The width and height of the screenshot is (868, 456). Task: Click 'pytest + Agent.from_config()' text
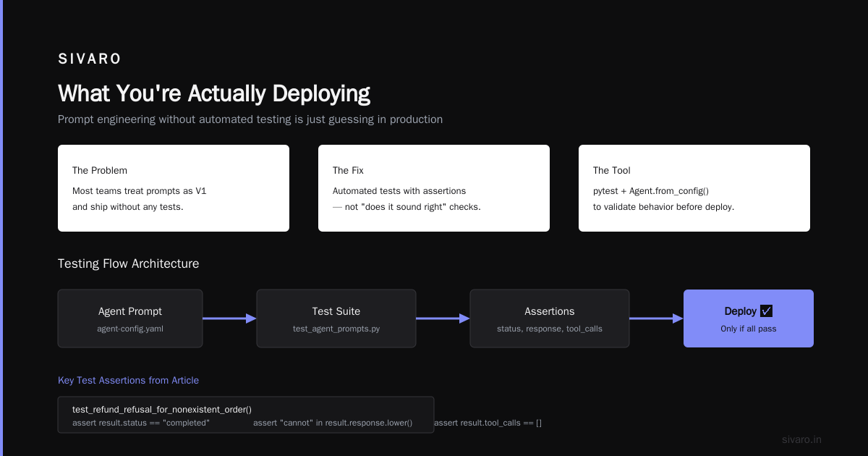coord(651,191)
